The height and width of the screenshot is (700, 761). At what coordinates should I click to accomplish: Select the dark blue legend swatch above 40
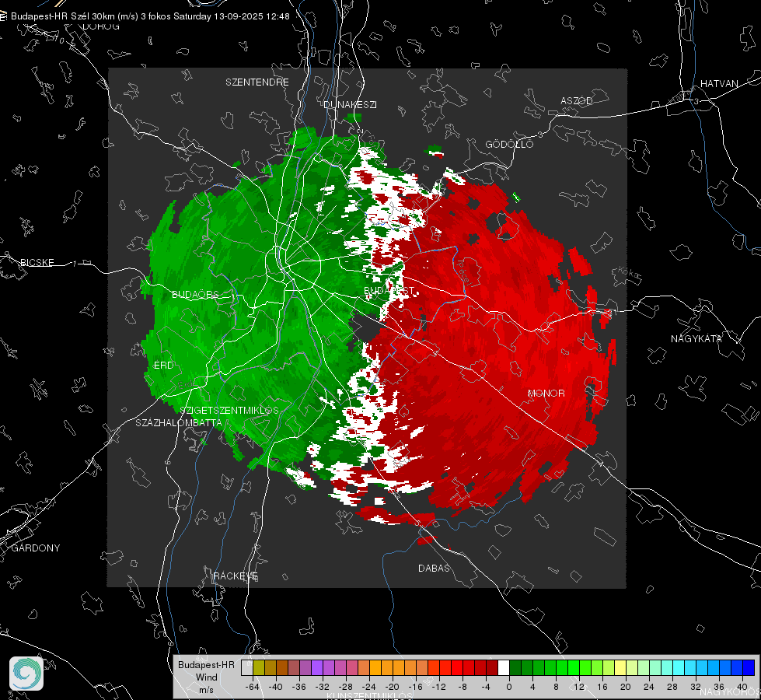pyautogui.click(x=749, y=668)
